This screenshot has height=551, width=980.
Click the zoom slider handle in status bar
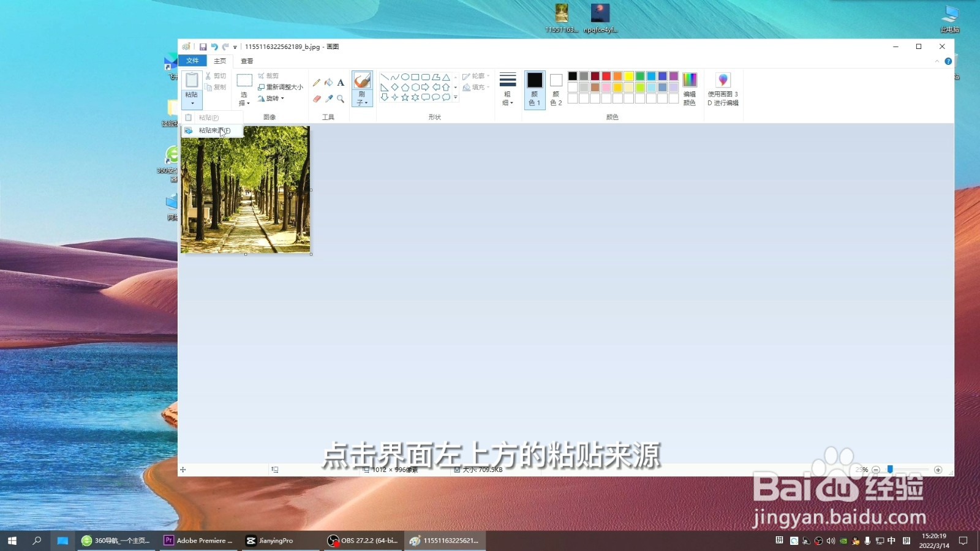tap(890, 470)
